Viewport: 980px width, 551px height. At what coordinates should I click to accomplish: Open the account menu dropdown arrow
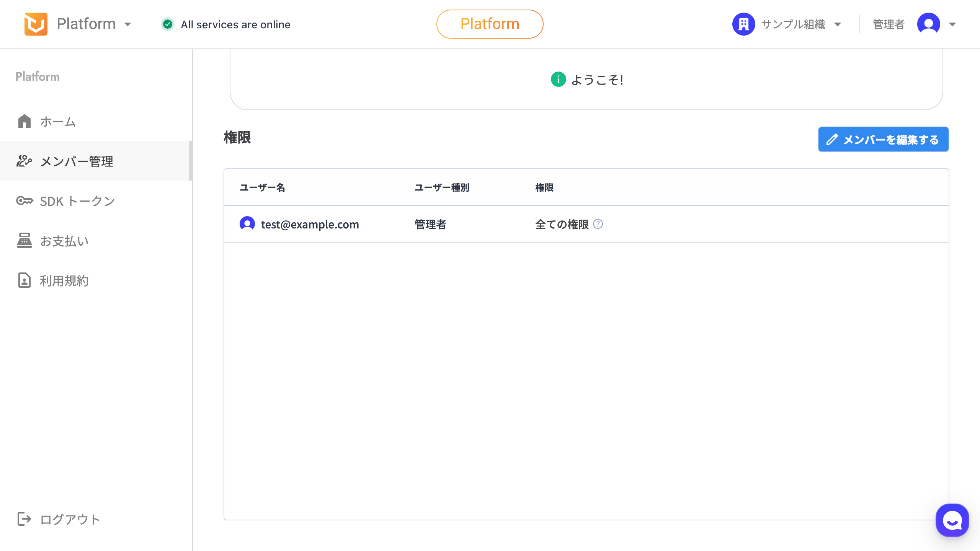coord(952,24)
